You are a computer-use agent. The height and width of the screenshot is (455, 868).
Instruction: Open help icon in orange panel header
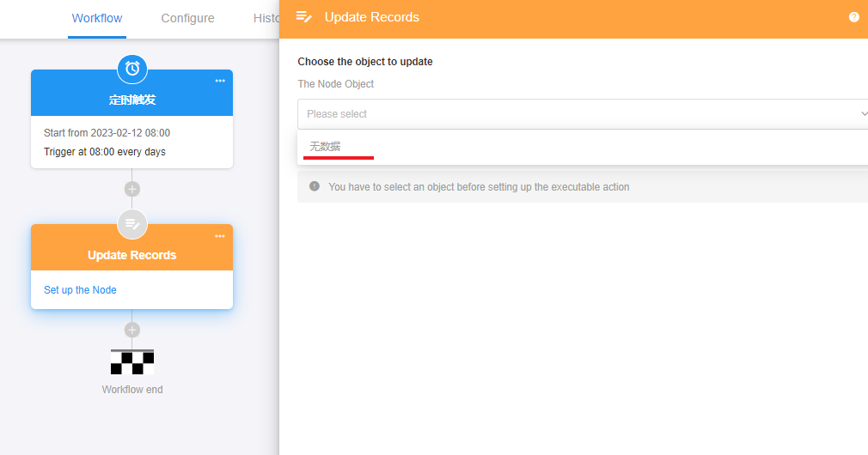[x=853, y=17]
